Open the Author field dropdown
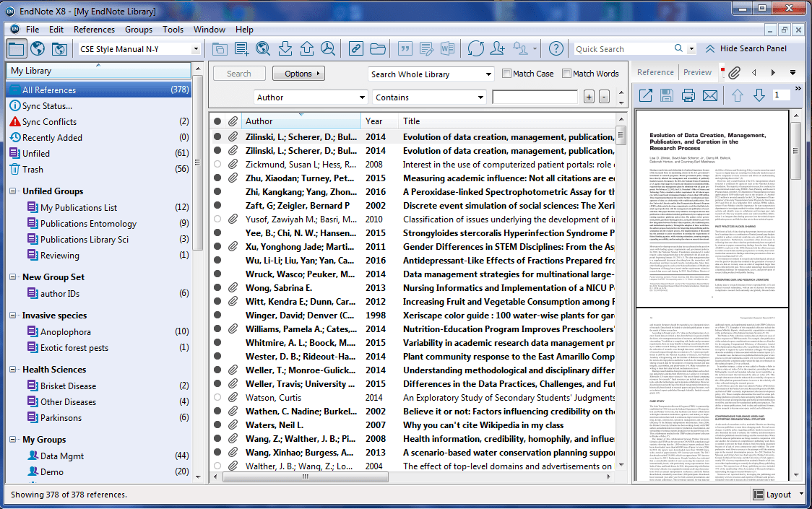Screen dimensions: 812x509 pos(362,97)
